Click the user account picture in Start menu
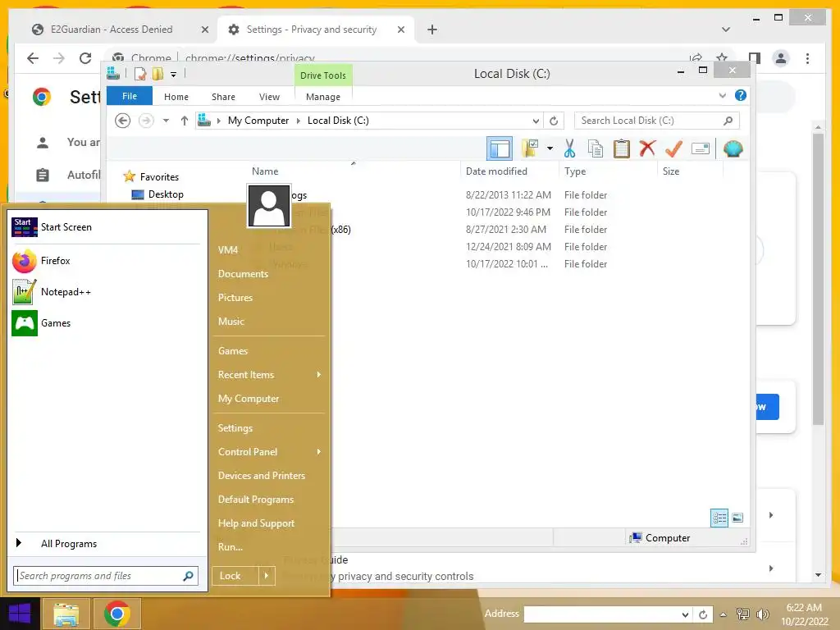 click(268, 206)
